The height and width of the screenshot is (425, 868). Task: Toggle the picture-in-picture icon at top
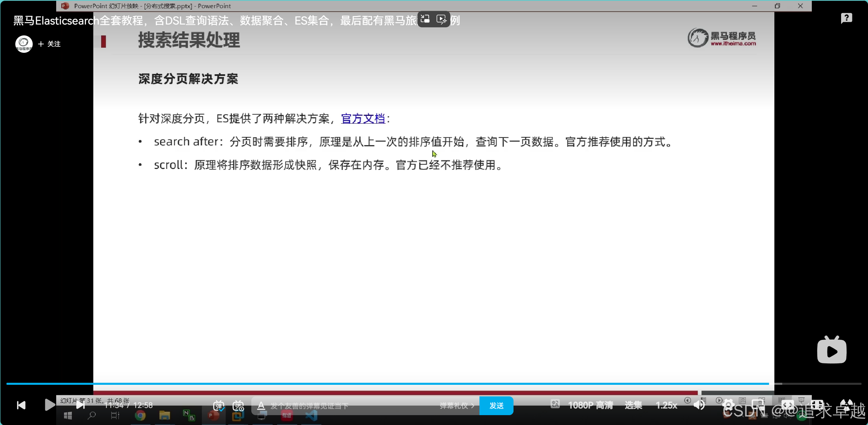coord(425,19)
